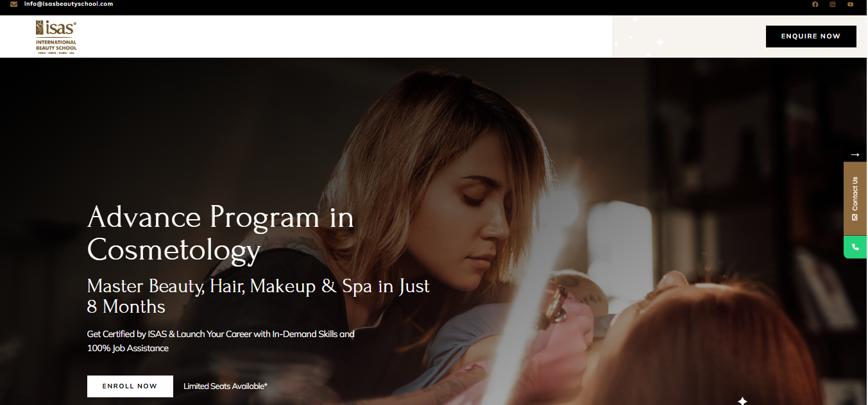This screenshot has width=868, height=405.
Task: Click the white header bar beside the logo
Action: 346,37
